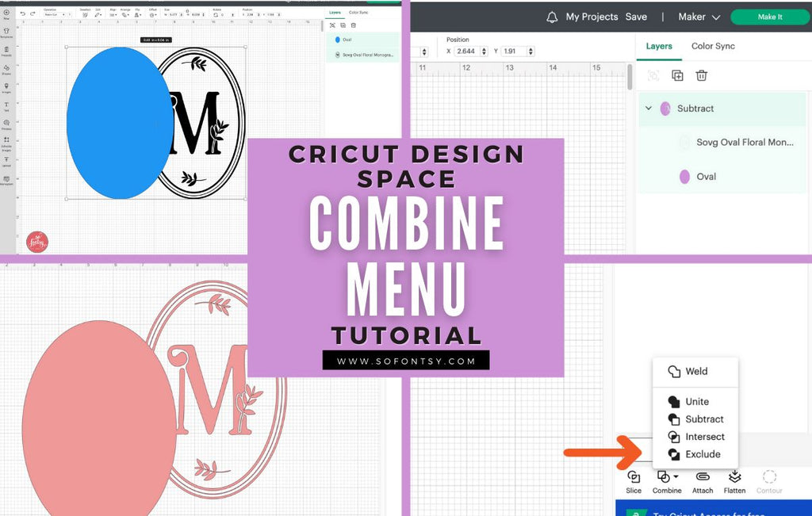Click Save in the header

(636, 16)
